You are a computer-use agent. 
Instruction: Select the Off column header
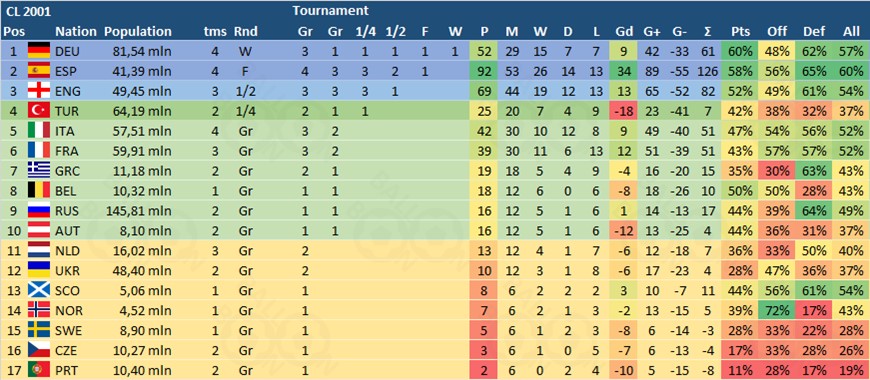tap(776, 32)
